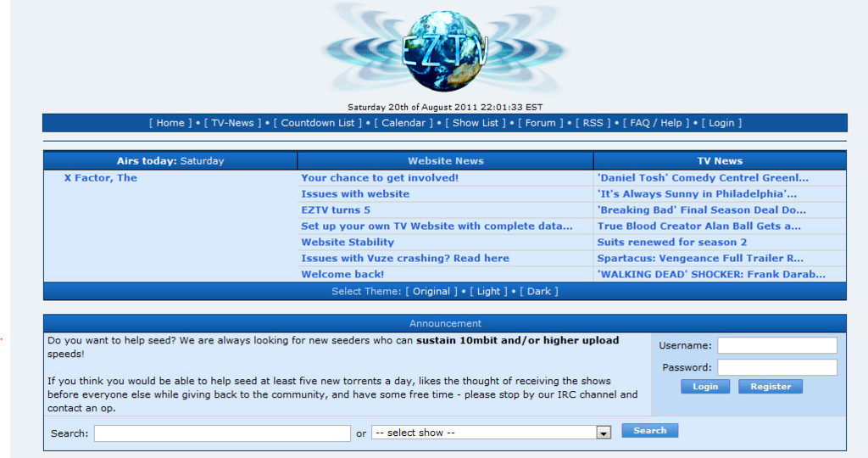Focus the Search text box
Viewport: 868px width, 458px height.
(x=222, y=433)
